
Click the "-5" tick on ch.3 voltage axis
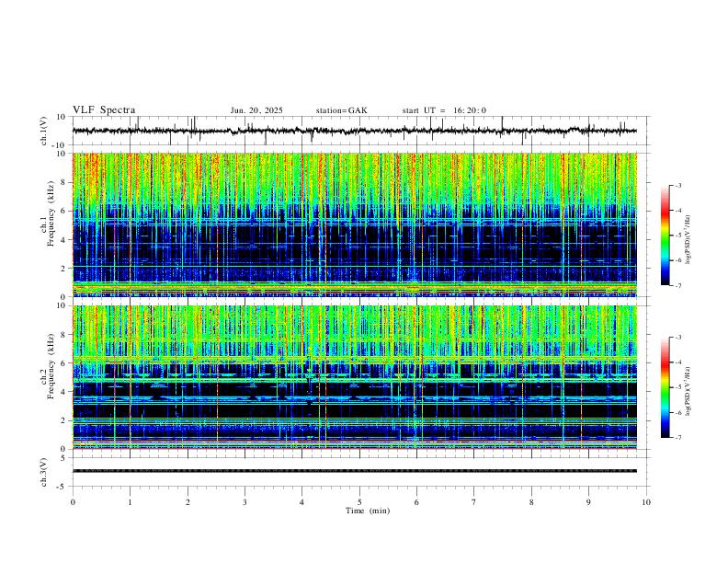(x=62, y=487)
